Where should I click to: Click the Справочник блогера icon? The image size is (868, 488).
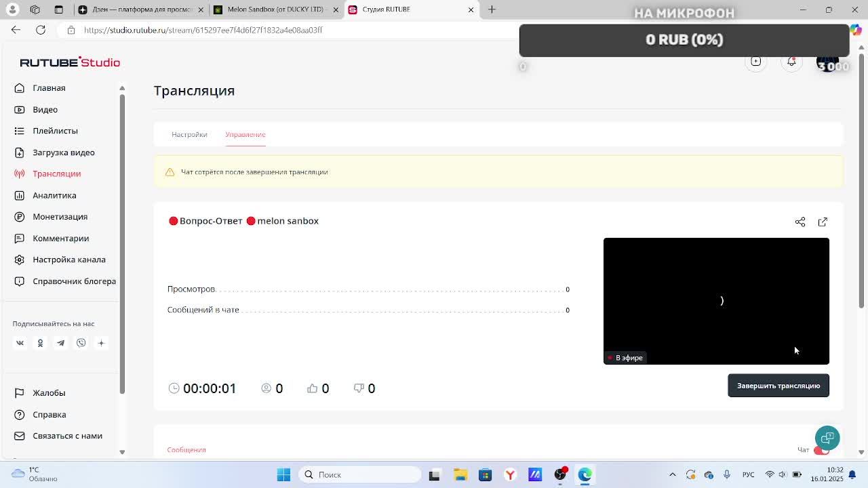click(x=20, y=281)
